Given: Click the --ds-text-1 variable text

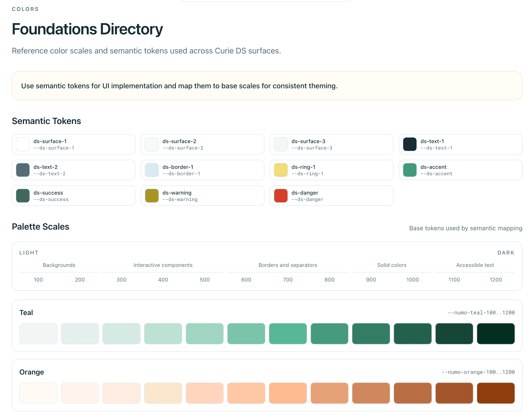Looking at the screenshot, I should (x=436, y=148).
